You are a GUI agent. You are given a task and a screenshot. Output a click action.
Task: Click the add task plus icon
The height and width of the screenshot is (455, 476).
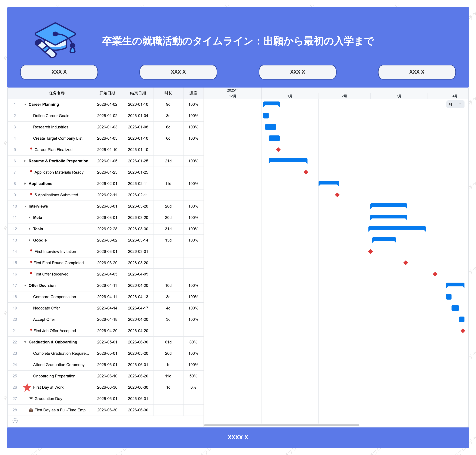coord(15,420)
